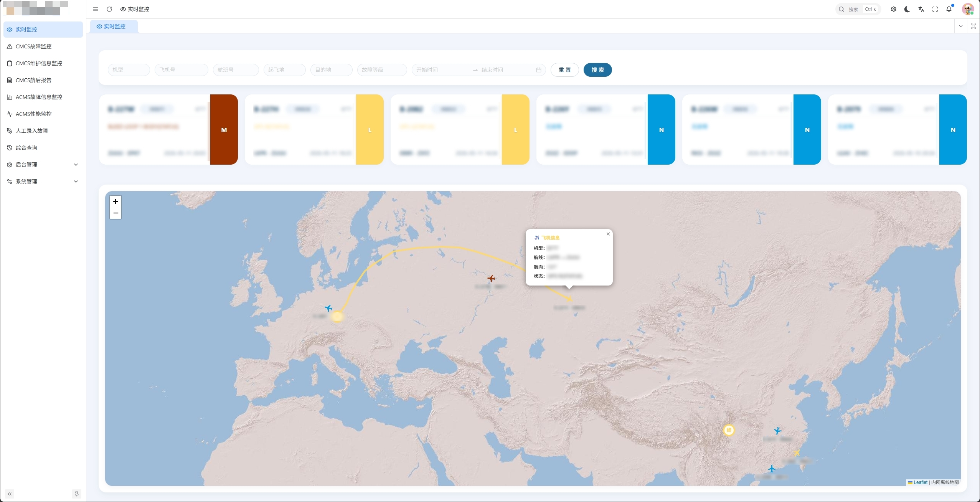
Task: Click the 搜索 search button
Action: pos(597,70)
